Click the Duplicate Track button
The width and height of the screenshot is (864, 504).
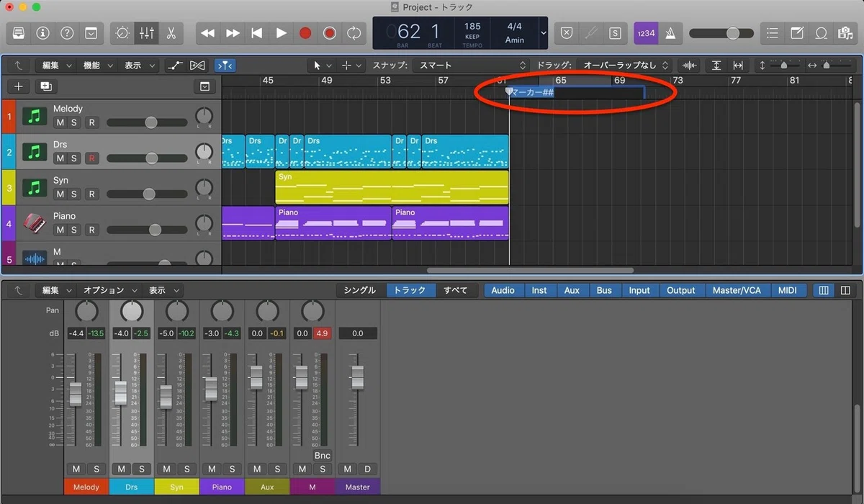tap(46, 86)
